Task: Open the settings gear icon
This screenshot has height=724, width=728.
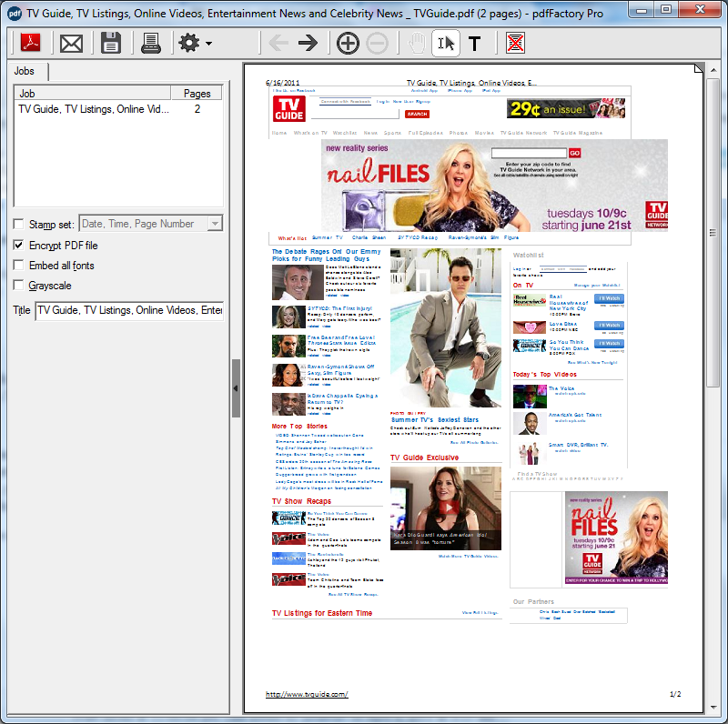Action: point(189,43)
